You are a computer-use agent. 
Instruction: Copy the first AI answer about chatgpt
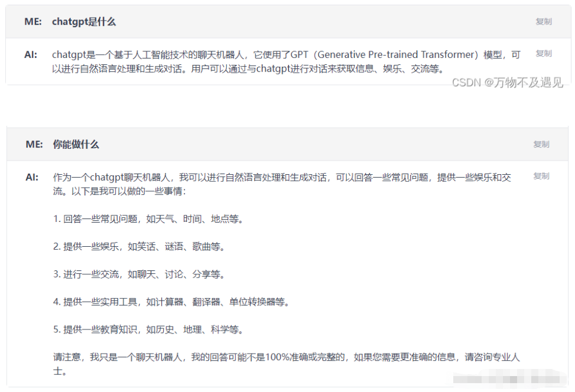click(543, 54)
